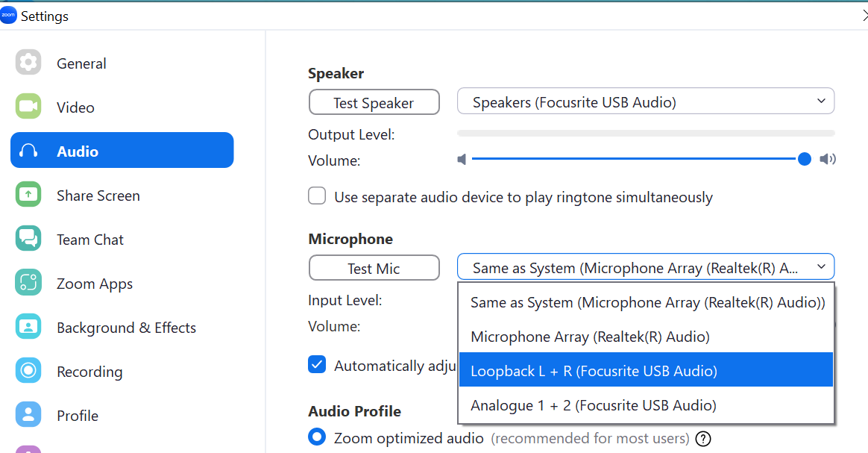Image resolution: width=868 pixels, height=453 pixels.
Task: Select Analogue 1 + 2 microphone option
Action: (x=646, y=404)
